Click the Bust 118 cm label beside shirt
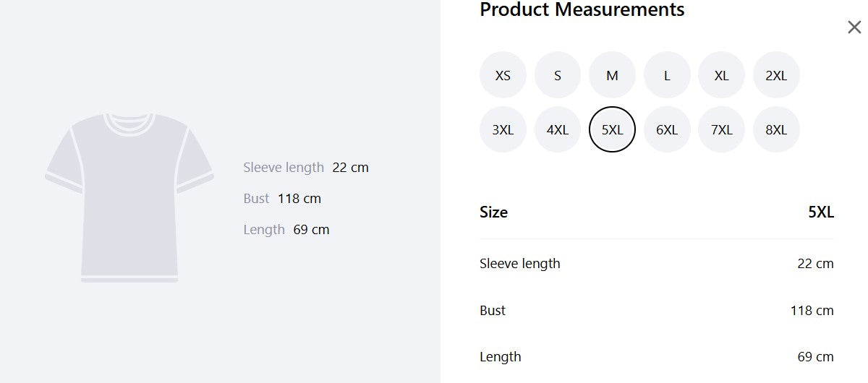Image resolution: width=868 pixels, height=383 pixels. click(282, 199)
